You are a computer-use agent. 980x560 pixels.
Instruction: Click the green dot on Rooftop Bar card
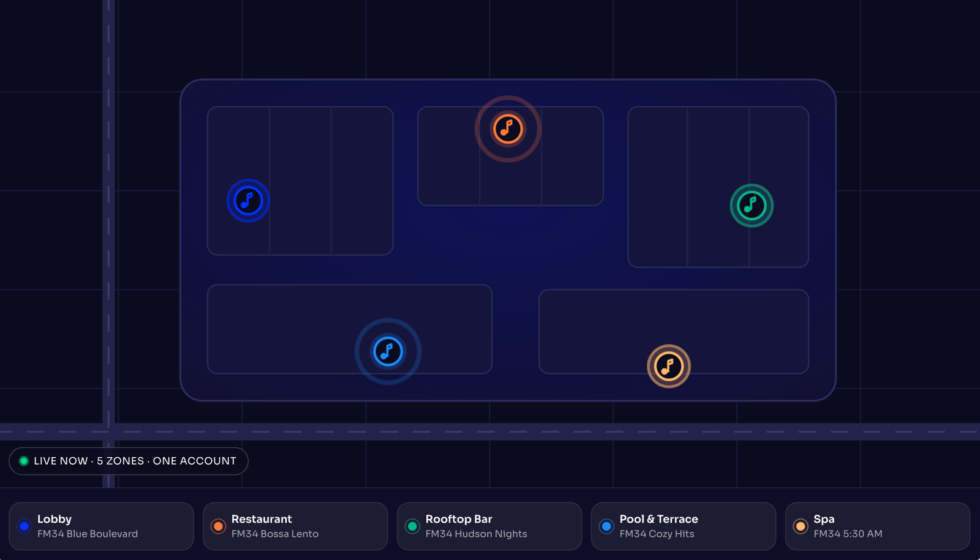(412, 526)
